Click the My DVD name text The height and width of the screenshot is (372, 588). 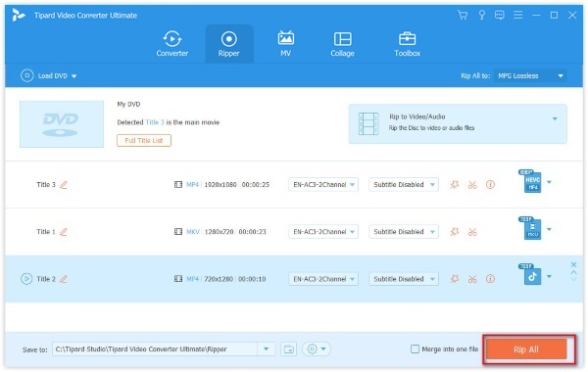[128, 104]
